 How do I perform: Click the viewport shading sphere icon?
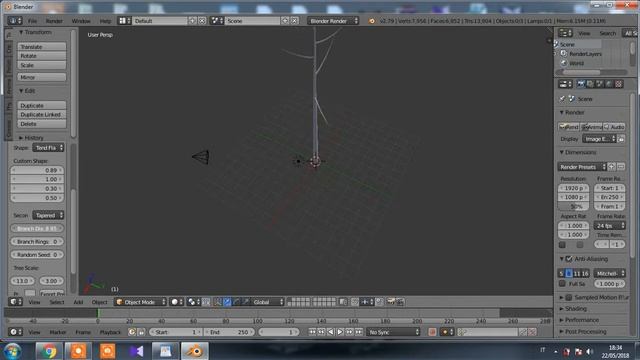pos(177,302)
